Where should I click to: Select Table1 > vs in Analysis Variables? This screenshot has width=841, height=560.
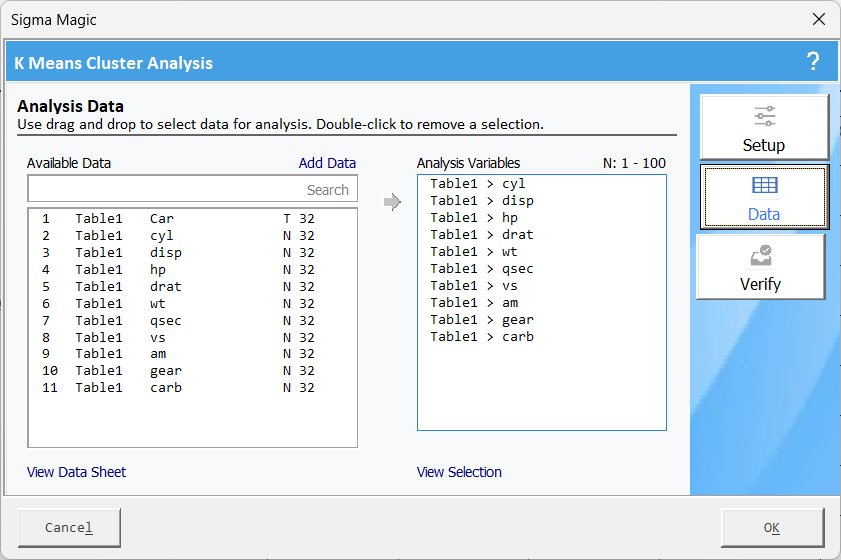coord(477,286)
